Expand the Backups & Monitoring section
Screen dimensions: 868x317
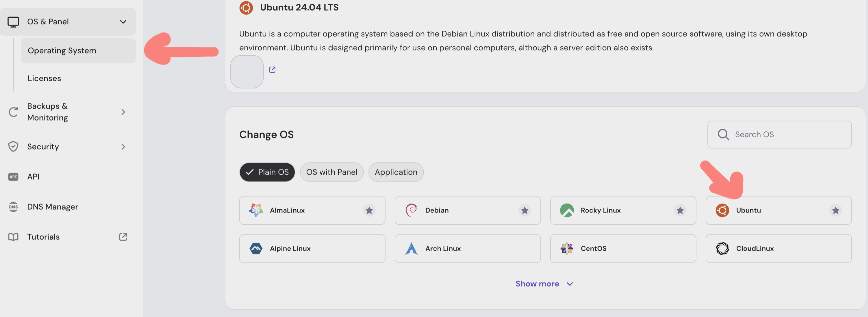tap(123, 112)
